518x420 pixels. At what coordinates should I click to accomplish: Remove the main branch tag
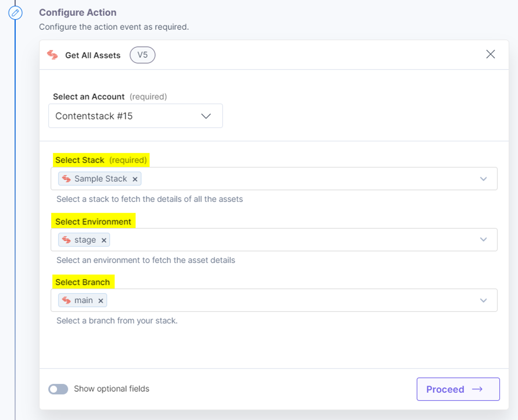point(101,301)
